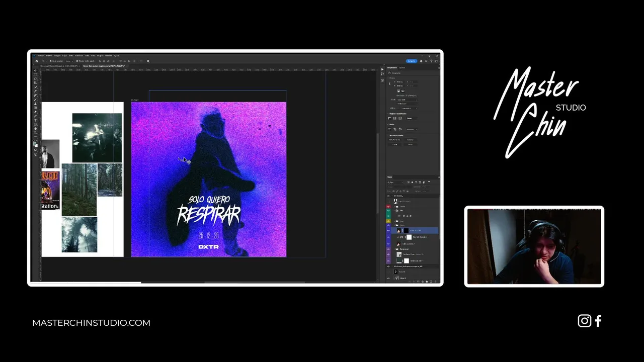Image resolution: width=644 pixels, height=362 pixels.
Task: Click the blue Compartir button
Action: (412, 61)
